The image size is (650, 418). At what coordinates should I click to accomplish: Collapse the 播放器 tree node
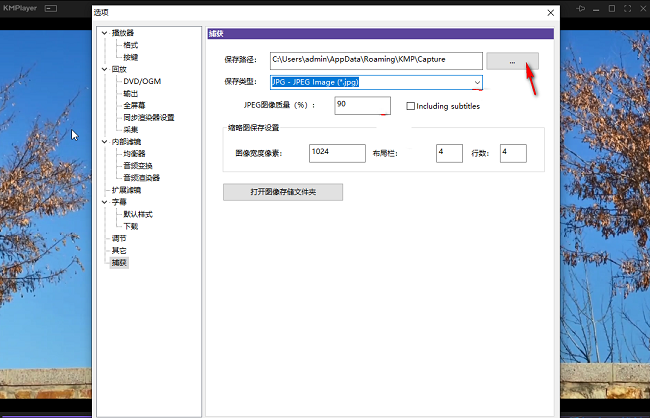coord(104,34)
